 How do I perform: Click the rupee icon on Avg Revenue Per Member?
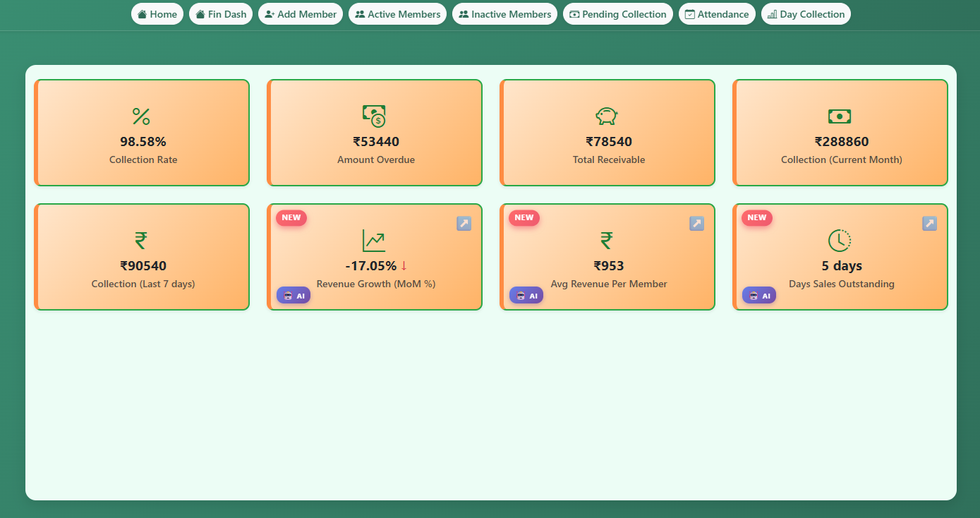pos(607,240)
